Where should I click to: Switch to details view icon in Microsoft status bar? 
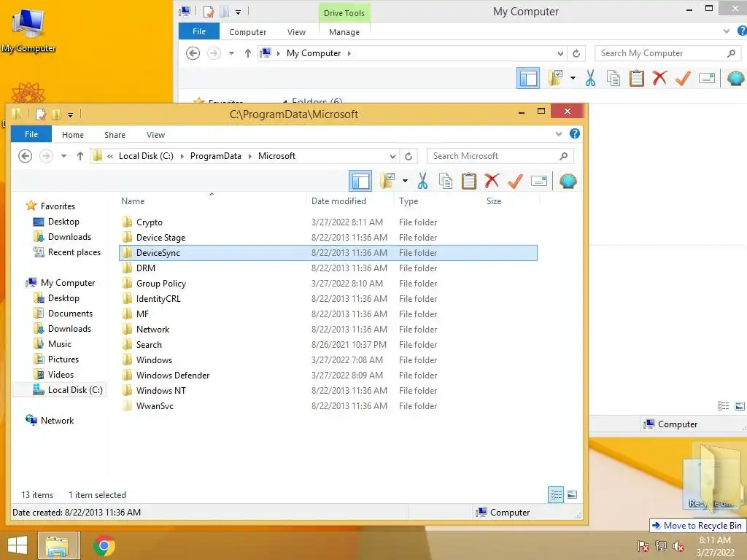[x=556, y=495]
